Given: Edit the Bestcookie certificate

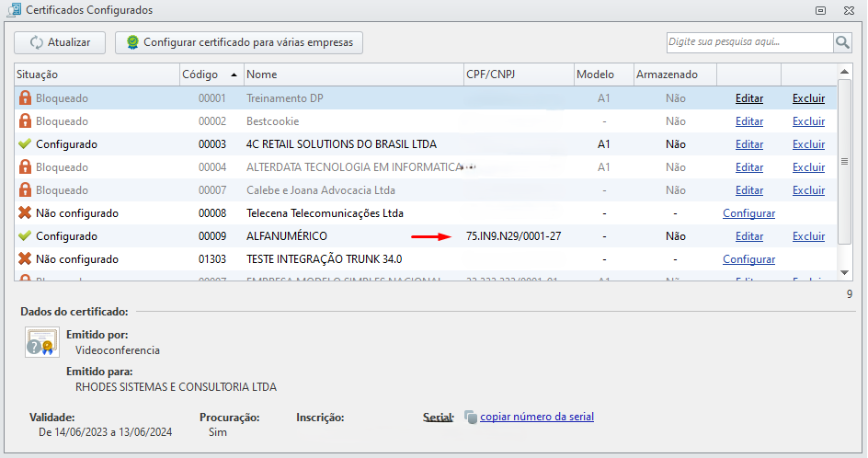Looking at the screenshot, I should (749, 121).
